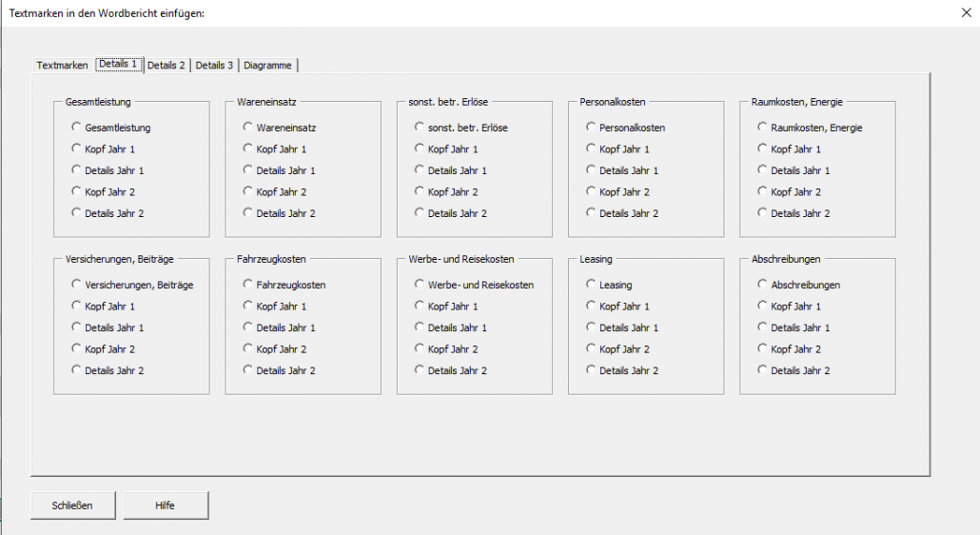Open Hilfe with the help button

pyautogui.click(x=165, y=505)
